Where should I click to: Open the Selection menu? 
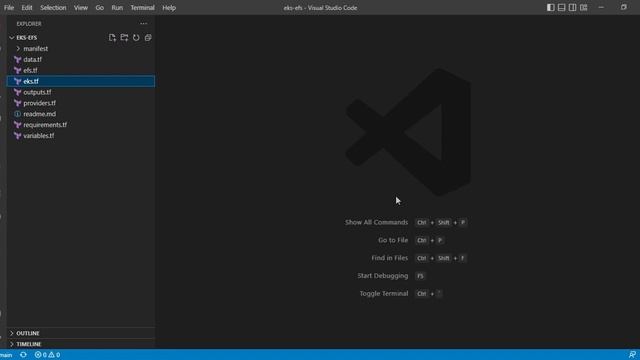[x=53, y=8]
